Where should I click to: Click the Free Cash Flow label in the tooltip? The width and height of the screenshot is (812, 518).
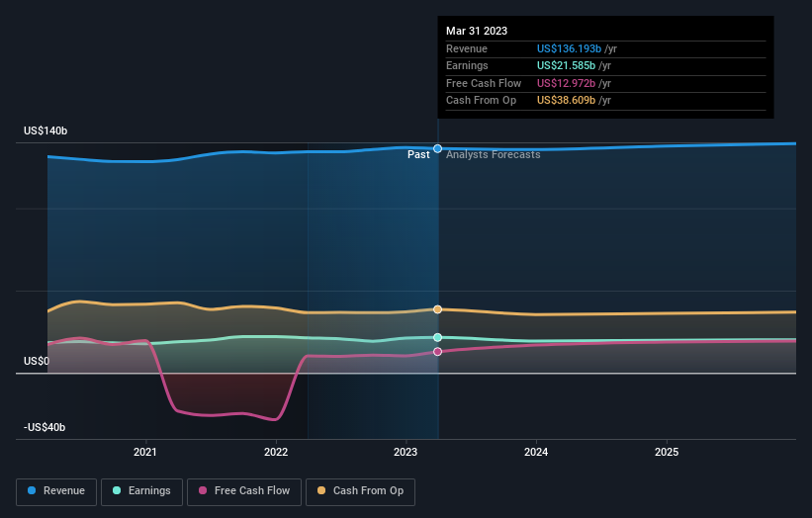pos(484,83)
